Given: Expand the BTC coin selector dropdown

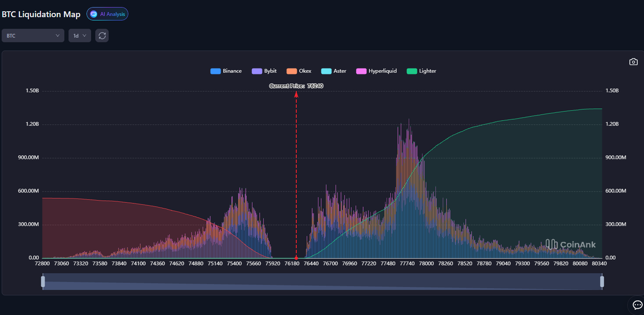Looking at the screenshot, I should pyautogui.click(x=33, y=35).
